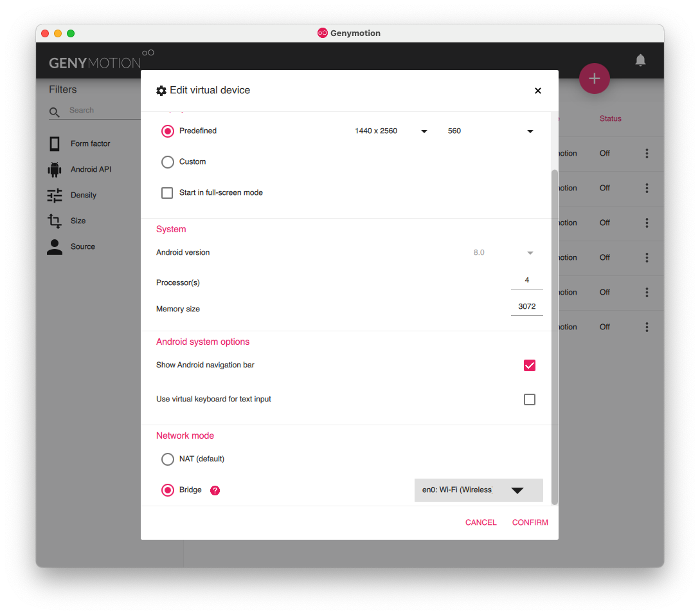This screenshot has width=700, height=615.
Task: Click the search magnifier icon in Filters
Action: tap(54, 112)
